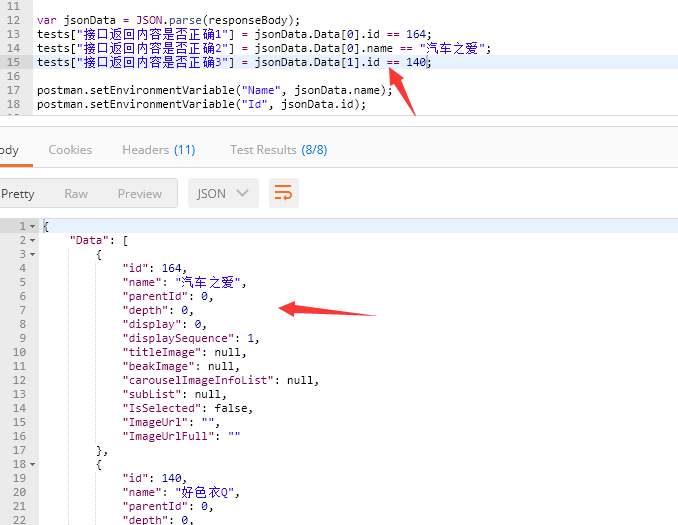Click the "parentId": 0 line at row 6
The height and width of the screenshot is (525, 678).
pos(168,296)
